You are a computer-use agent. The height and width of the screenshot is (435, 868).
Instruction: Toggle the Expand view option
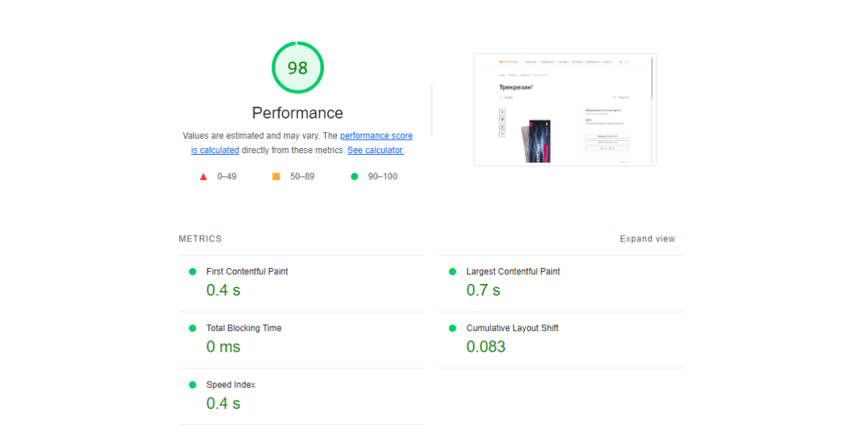click(x=647, y=238)
